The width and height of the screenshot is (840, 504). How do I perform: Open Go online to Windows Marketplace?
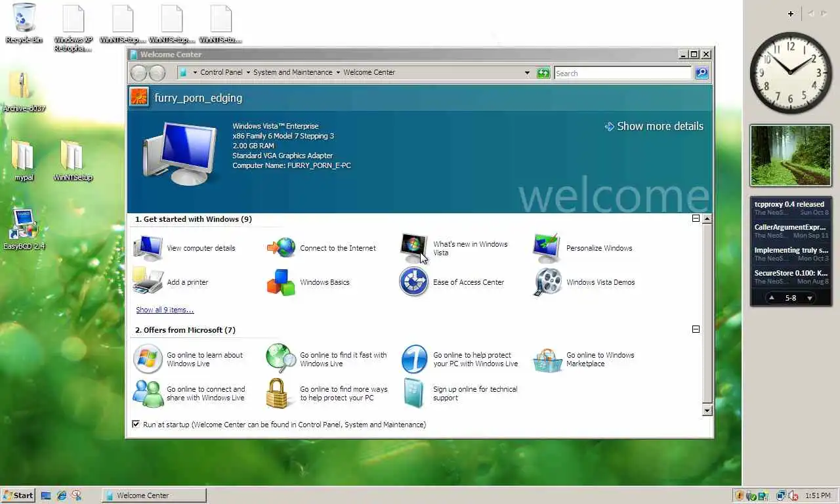pyautogui.click(x=583, y=359)
